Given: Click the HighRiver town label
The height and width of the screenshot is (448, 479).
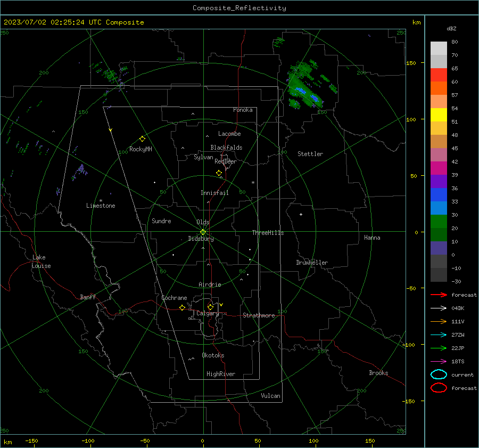Looking at the screenshot, I should coord(221,374).
